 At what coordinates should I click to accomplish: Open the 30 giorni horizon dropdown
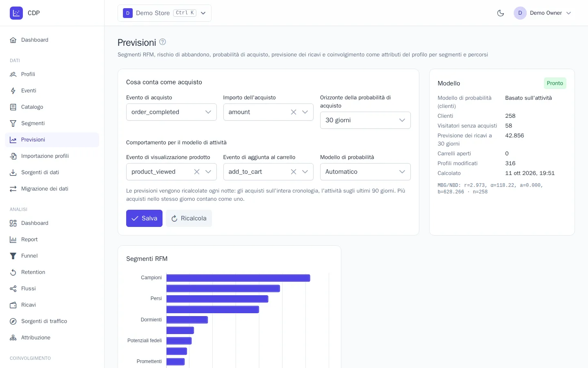coord(365,120)
